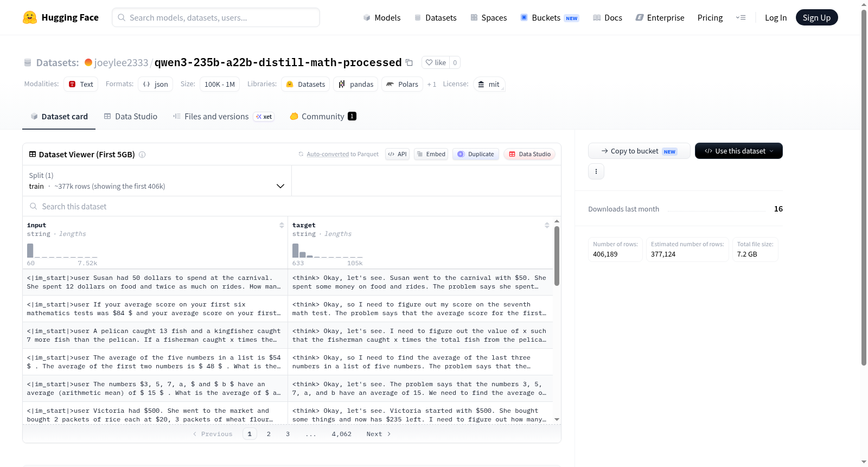Select the Text modality tag
Screen dimensions: 868x467
click(81, 84)
